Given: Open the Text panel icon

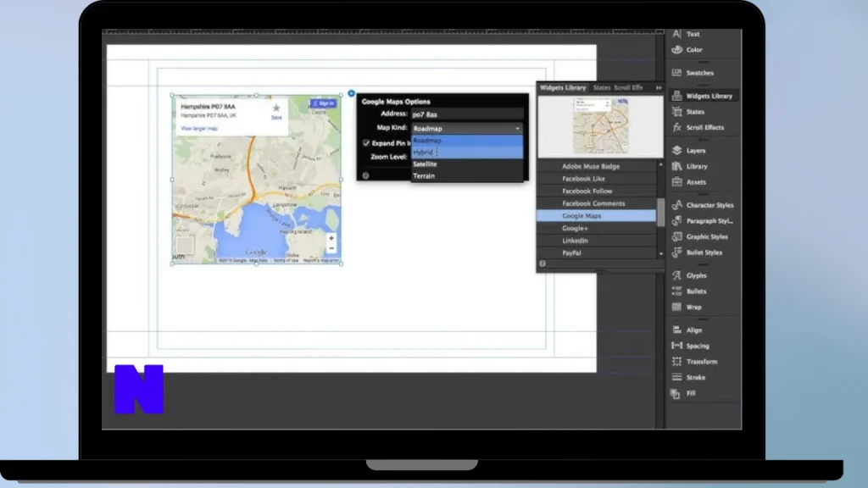Looking at the screenshot, I should click(676, 34).
